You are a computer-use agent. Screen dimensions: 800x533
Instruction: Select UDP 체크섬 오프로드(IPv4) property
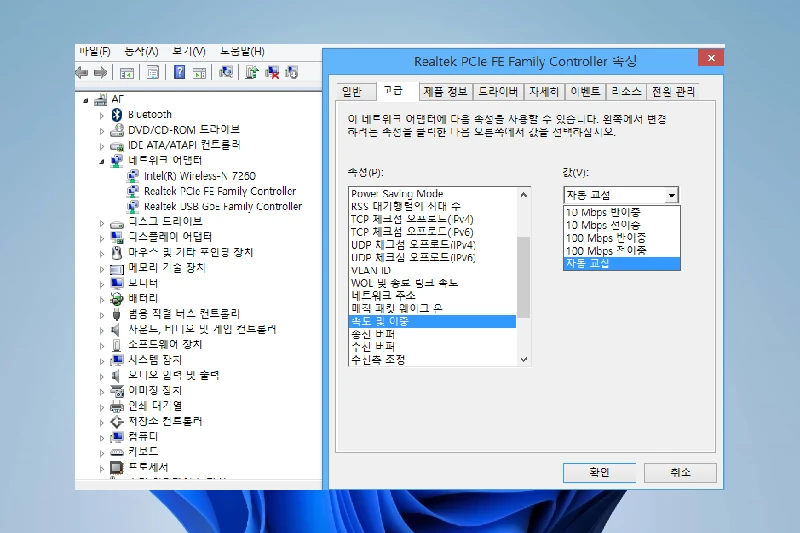tap(433, 245)
